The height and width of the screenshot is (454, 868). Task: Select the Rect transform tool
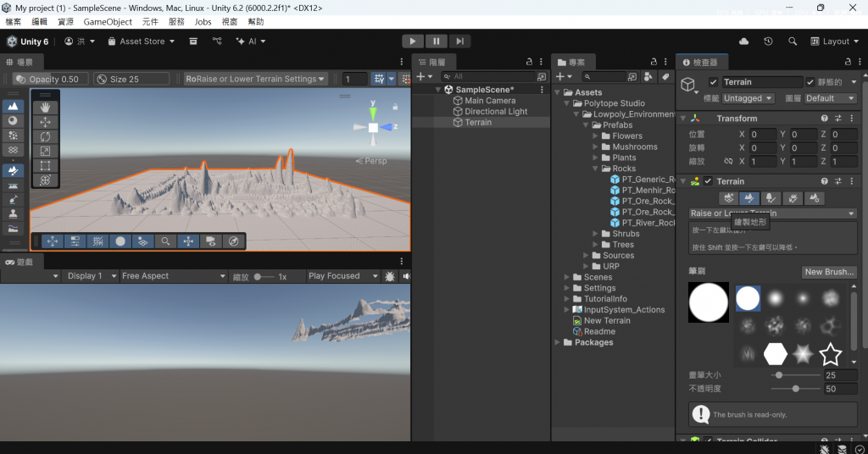46,165
